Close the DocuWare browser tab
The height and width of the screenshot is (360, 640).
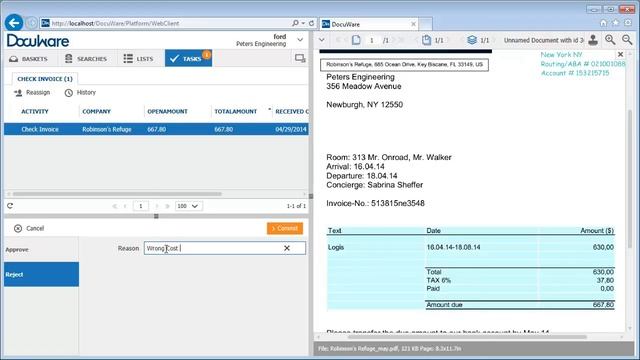point(413,24)
